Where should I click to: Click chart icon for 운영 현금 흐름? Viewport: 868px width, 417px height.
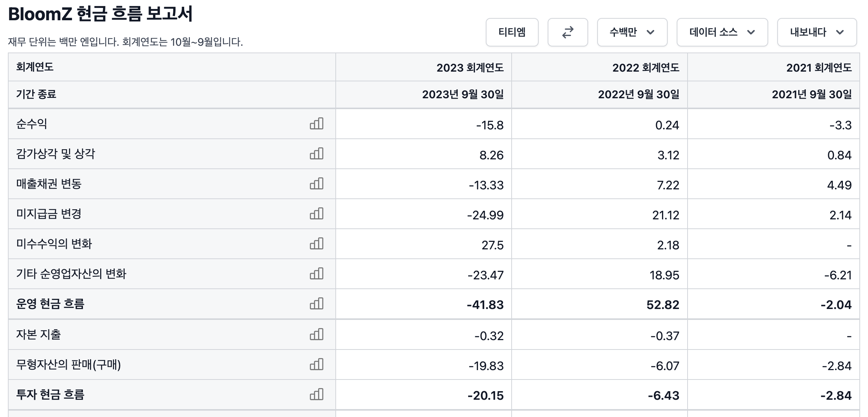tap(317, 304)
